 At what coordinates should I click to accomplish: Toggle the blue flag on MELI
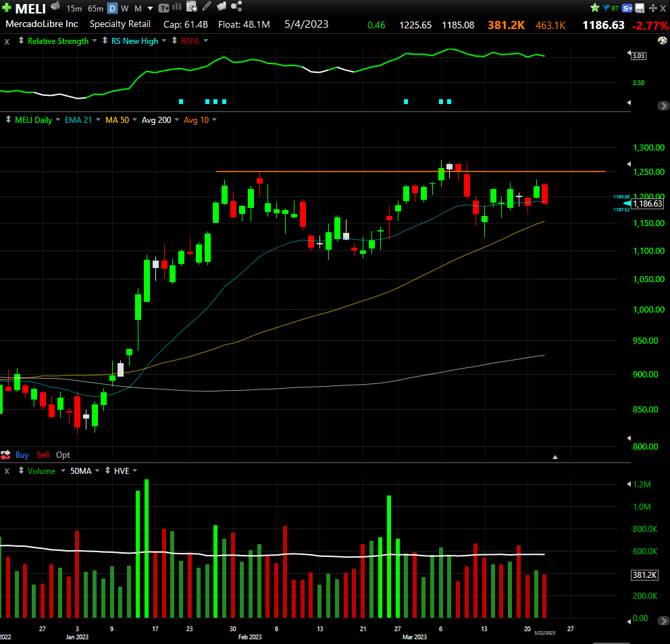pyautogui.click(x=606, y=7)
